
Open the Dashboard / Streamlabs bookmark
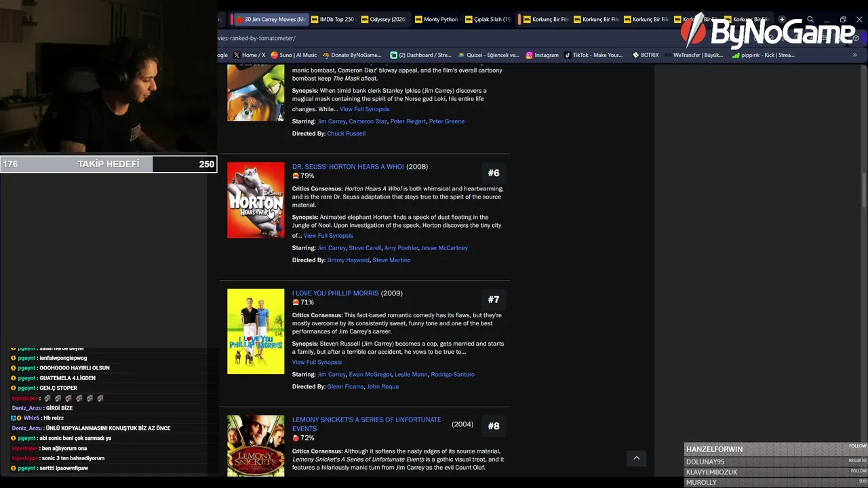(x=420, y=55)
